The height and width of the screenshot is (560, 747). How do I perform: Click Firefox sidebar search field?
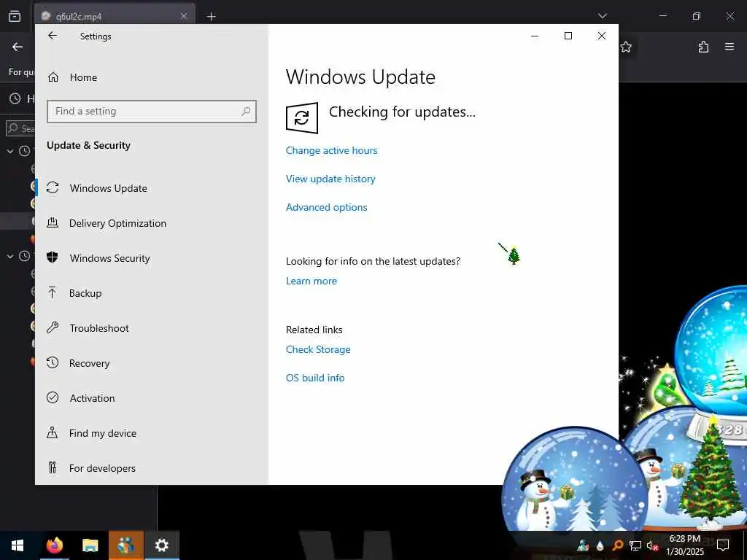(x=20, y=128)
